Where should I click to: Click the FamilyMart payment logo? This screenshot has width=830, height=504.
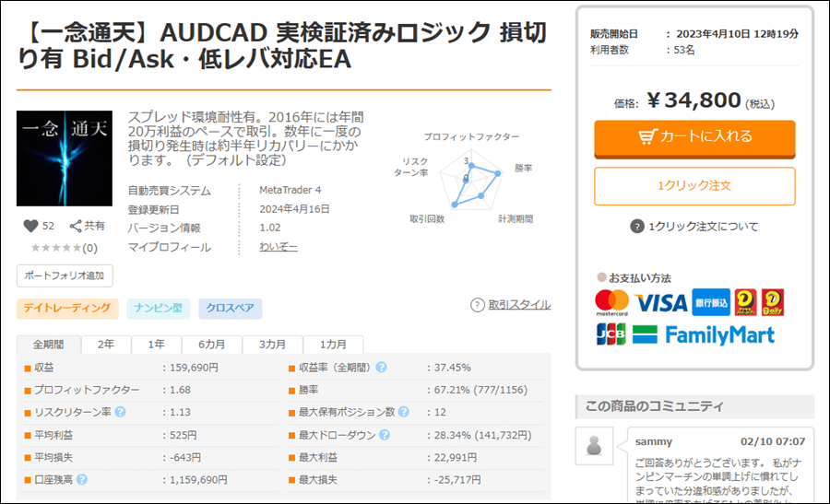click(704, 334)
